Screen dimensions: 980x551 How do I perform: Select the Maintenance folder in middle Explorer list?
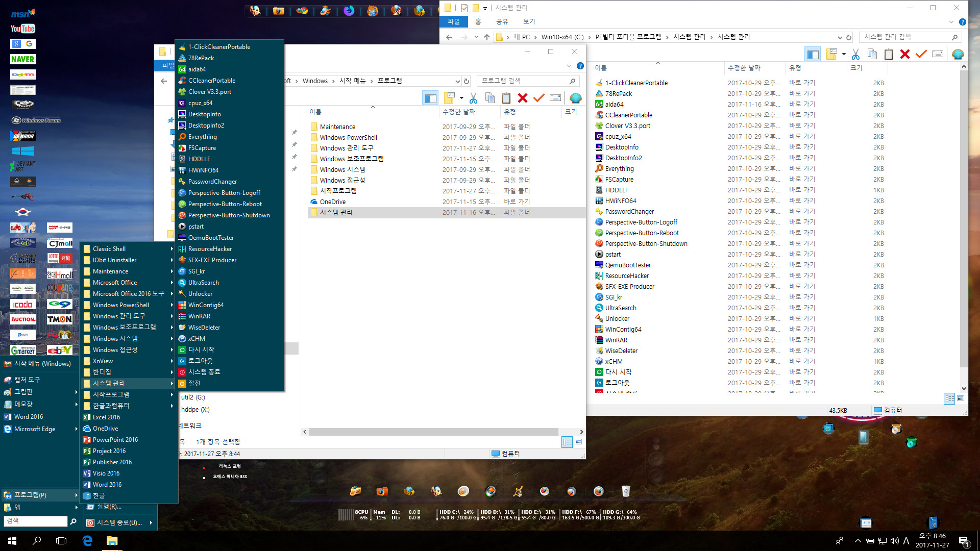pyautogui.click(x=337, y=127)
